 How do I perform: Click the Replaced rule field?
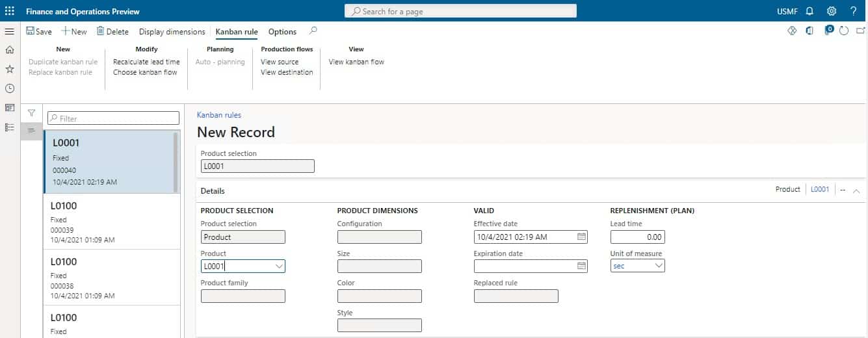tap(516, 296)
